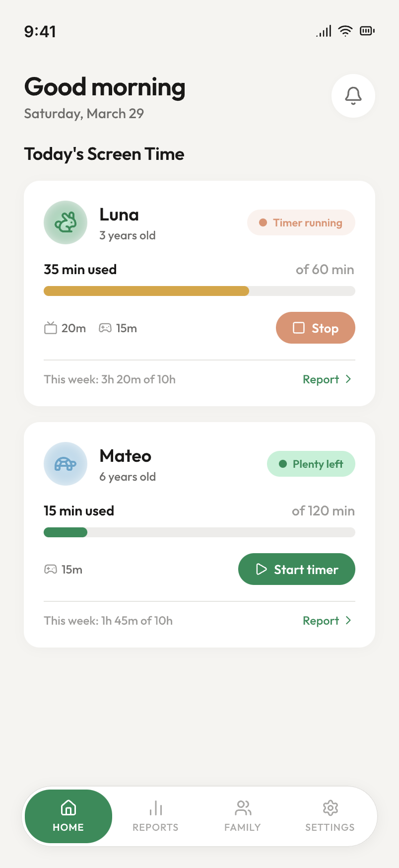This screenshot has width=399, height=868.
Task: Go to the Home tab
Action: 68,816
